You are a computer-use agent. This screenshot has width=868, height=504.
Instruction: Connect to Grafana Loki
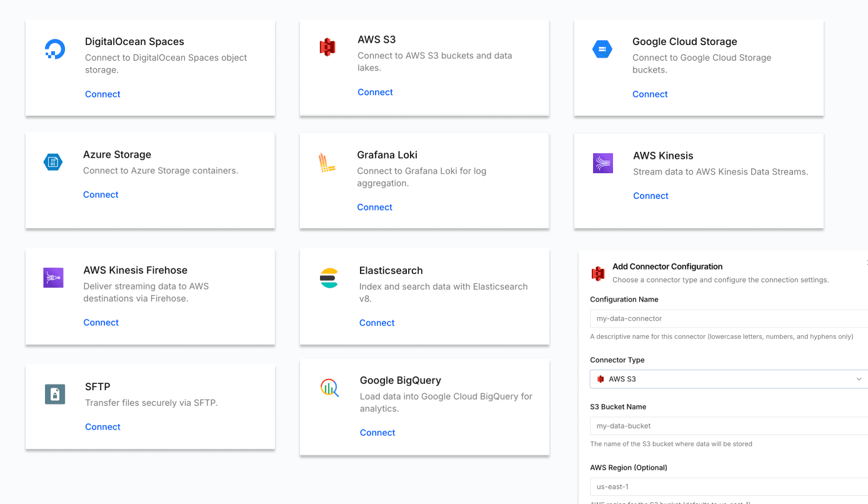point(374,207)
